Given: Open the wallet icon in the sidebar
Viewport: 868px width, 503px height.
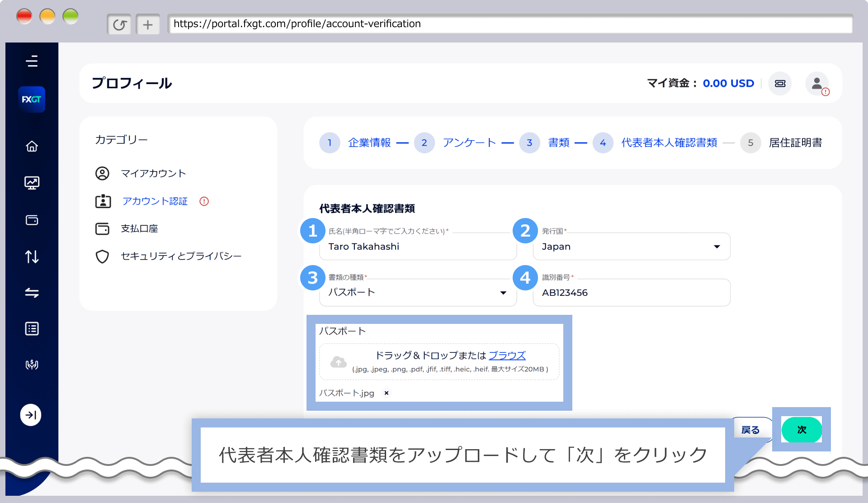Looking at the screenshot, I should click(32, 220).
